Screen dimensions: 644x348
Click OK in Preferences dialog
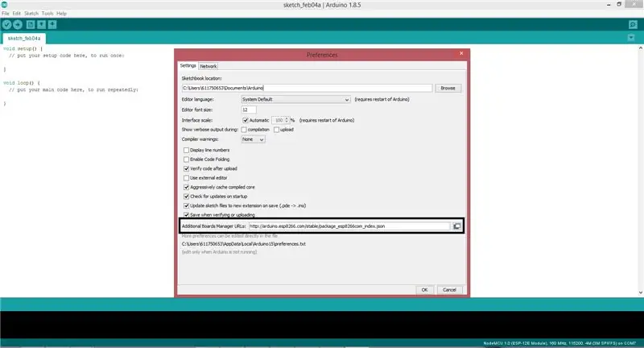[425, 290]
